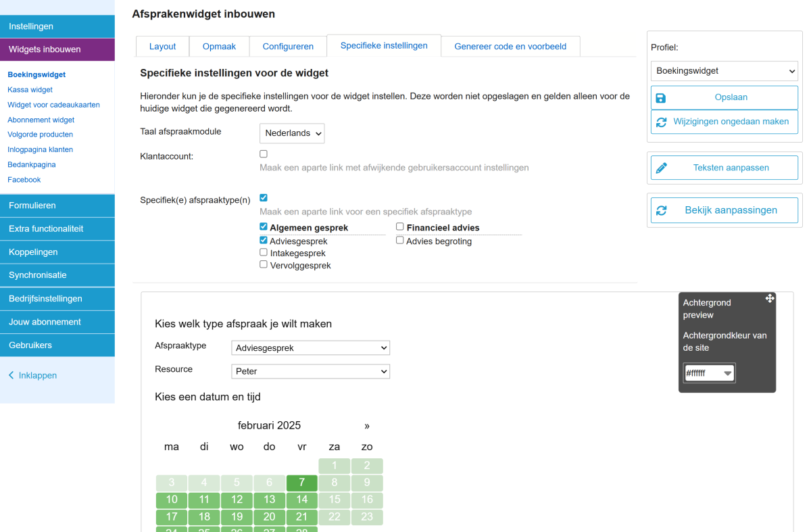The height and width of the screenshot is (532, 811).
Task: Open the #ffffff background color picker
Action: coord(709,373)
